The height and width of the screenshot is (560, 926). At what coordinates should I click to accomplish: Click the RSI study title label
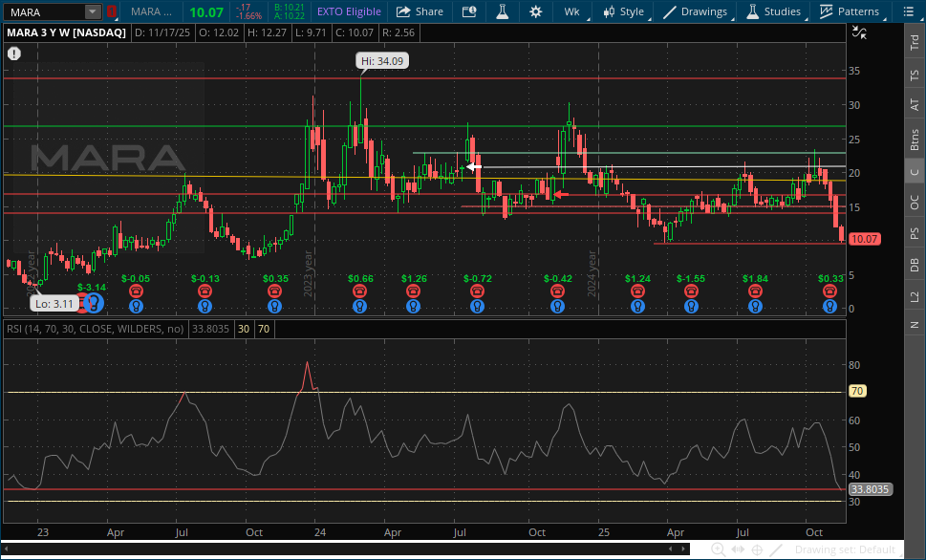tap(95, 329)
